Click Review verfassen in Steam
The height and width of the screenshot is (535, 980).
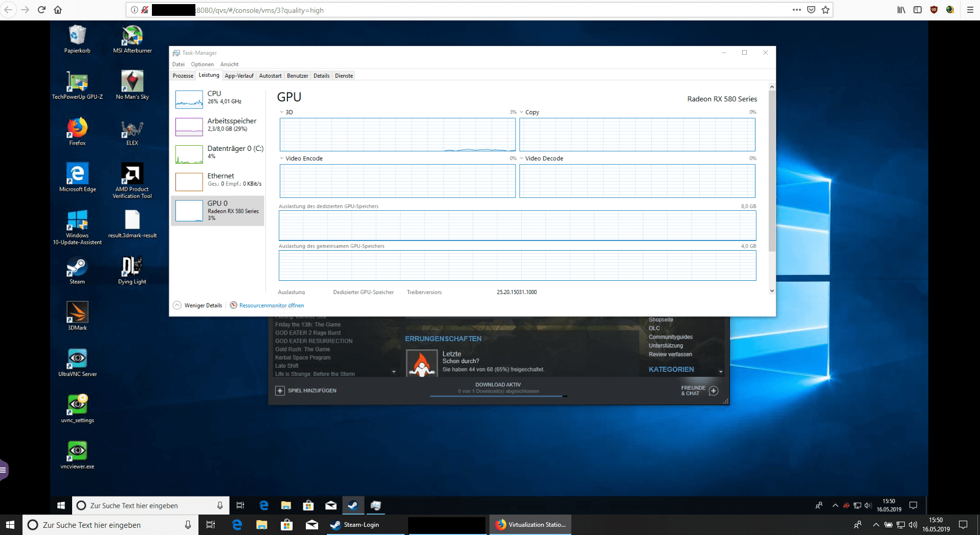[670, 354]
